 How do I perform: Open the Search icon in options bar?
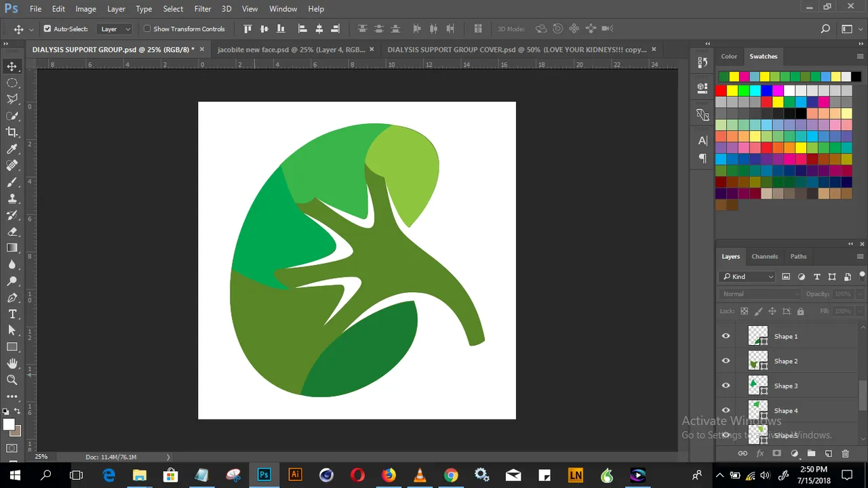(825, 29)
